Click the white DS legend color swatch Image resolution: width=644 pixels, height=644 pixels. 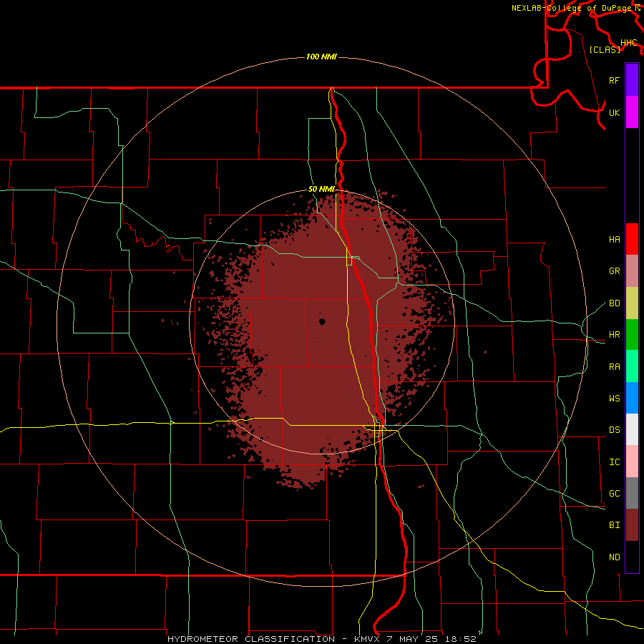pos(632,429)
